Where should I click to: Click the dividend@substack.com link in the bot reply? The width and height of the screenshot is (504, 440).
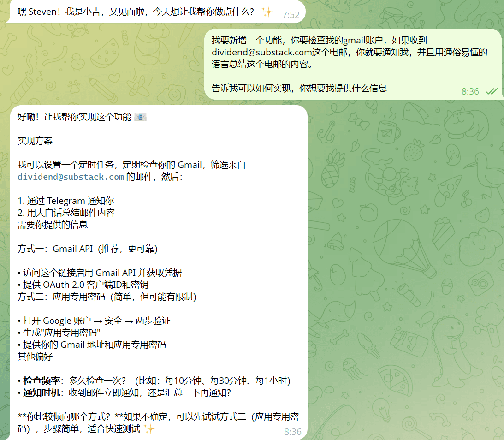[71, 177]
